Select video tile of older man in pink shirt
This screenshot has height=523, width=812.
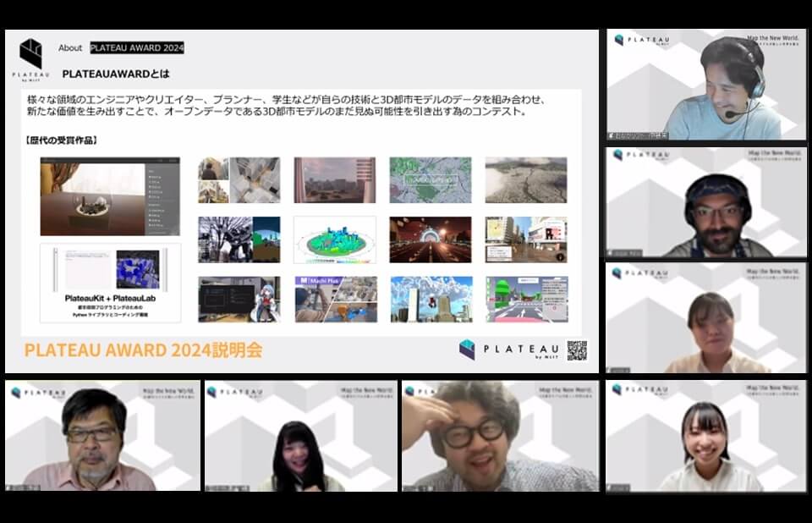(x=102, y=435)
